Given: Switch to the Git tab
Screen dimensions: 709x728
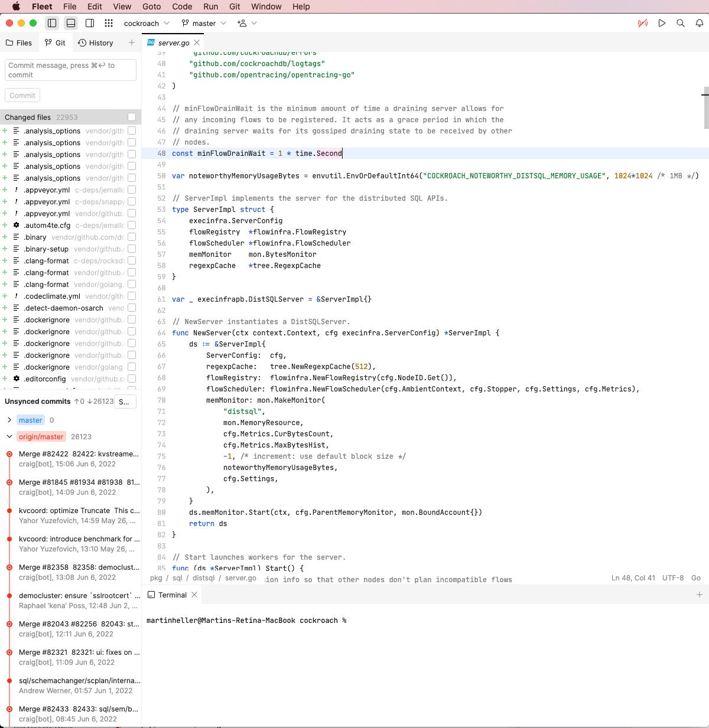Looking at the screenshot, I should click(55, 43).
